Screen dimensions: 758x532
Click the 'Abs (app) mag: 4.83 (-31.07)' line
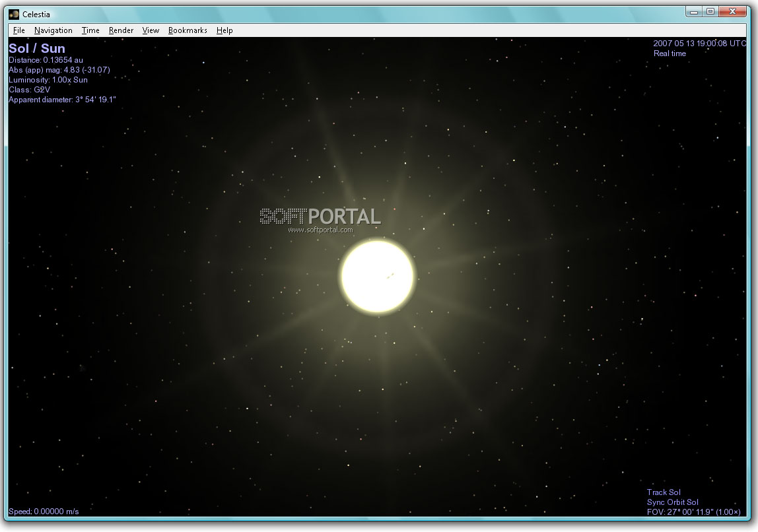point(59,70)
